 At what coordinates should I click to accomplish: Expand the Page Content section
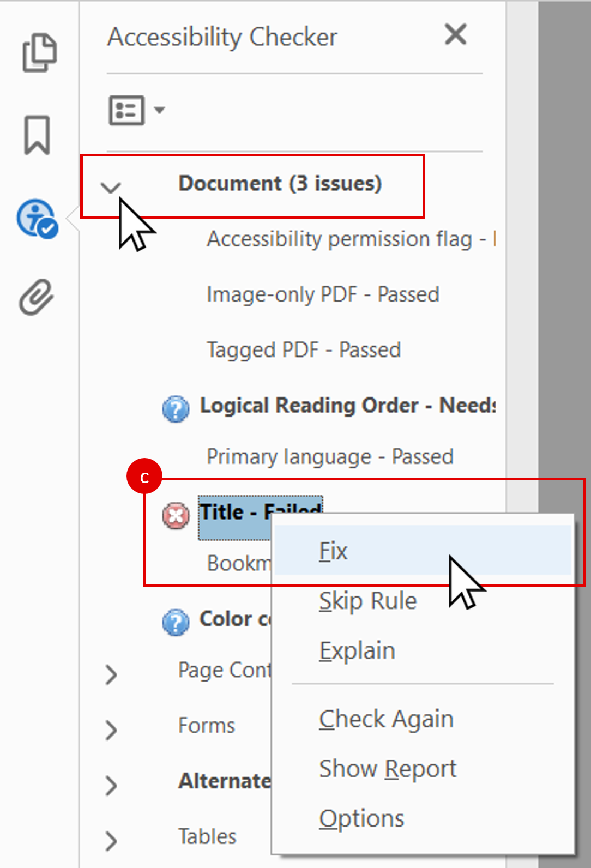(111, 675)
